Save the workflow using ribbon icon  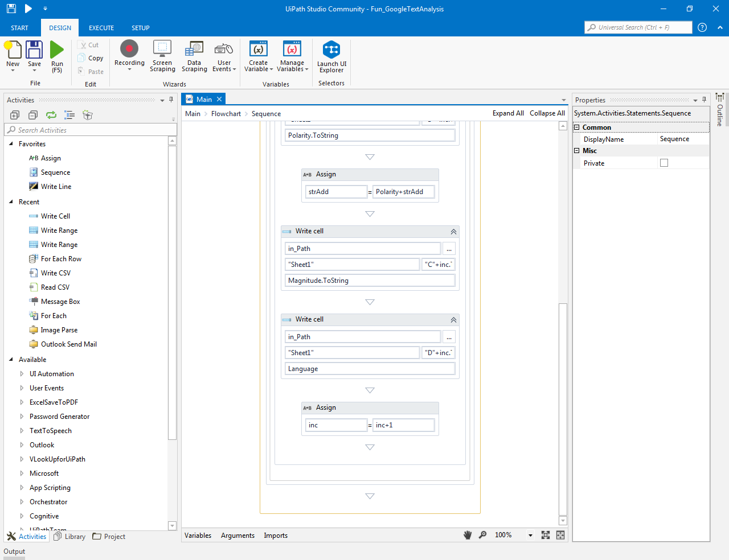pos(34,56)
